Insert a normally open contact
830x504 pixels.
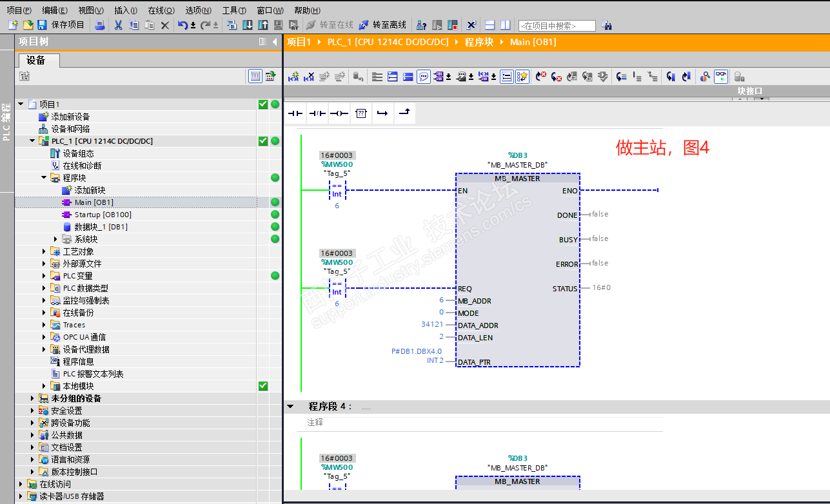coord(295,113)
